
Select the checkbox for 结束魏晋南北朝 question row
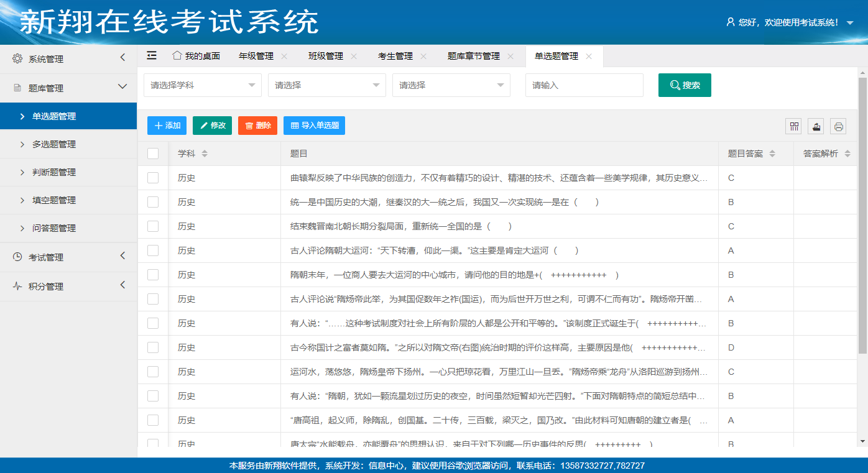153,226
